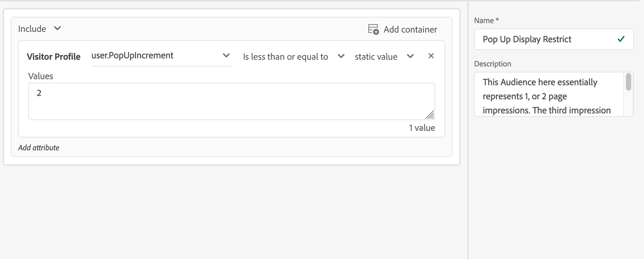Click the 'static value' text
The image size is (644, 259).
pyautogui.click(x=376, y=57)
